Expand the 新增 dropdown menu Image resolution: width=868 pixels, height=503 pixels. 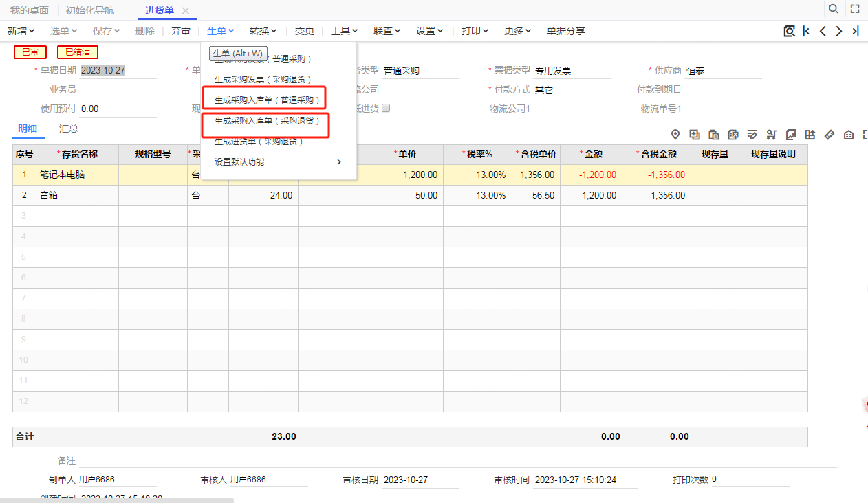22,31
